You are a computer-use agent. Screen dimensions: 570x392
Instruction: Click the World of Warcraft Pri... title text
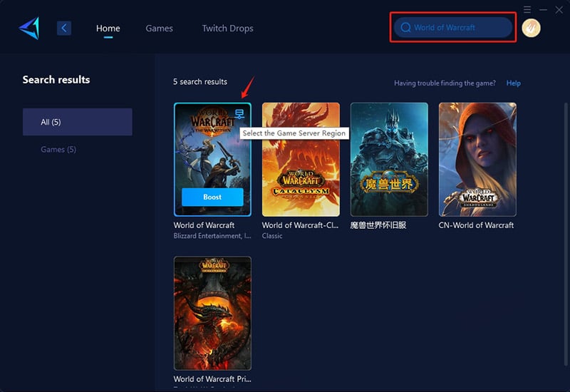212,379
